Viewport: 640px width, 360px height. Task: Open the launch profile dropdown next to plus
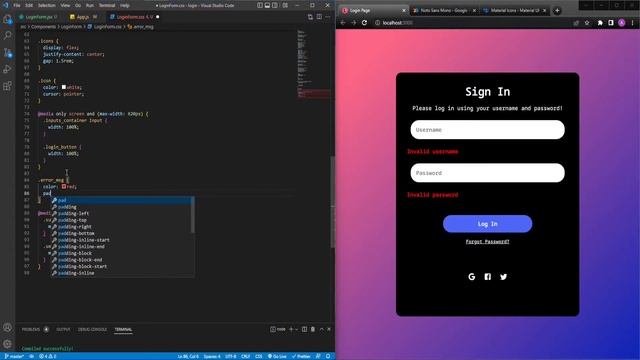(296, 329)
